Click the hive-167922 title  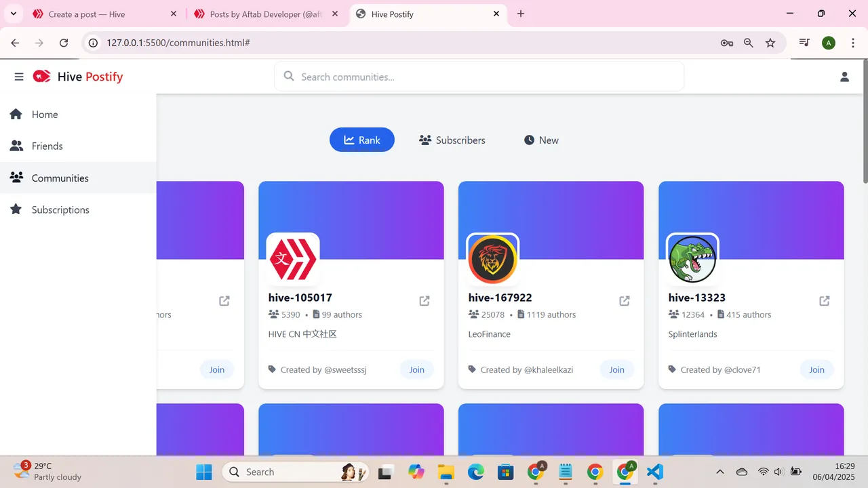pos(500,298)
